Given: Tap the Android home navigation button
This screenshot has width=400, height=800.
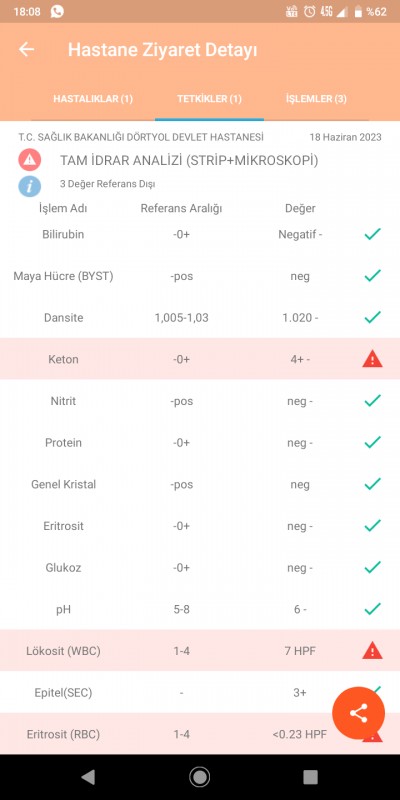Looking at the screenshot, I should click(x=199, y=777).
